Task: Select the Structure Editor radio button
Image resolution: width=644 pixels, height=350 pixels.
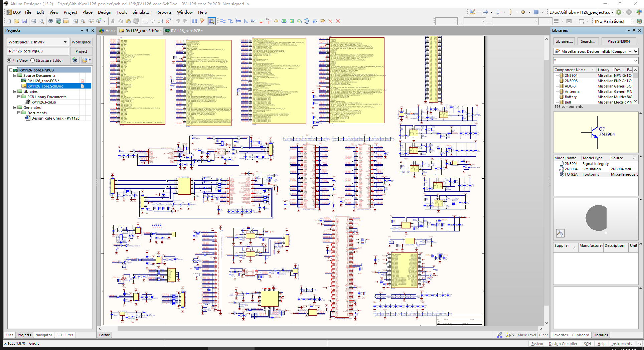Action: pyautogui.click(x=33, y=60)
